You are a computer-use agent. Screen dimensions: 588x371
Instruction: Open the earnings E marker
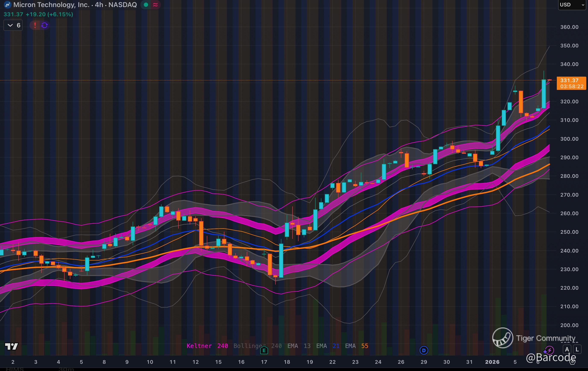pyautogui.click(x=264, y=351)
